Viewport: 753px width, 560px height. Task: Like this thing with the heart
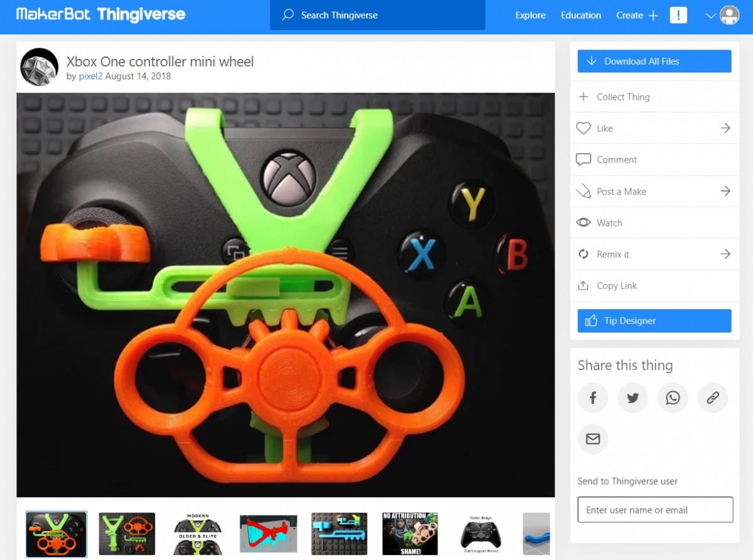click(583, 128)
